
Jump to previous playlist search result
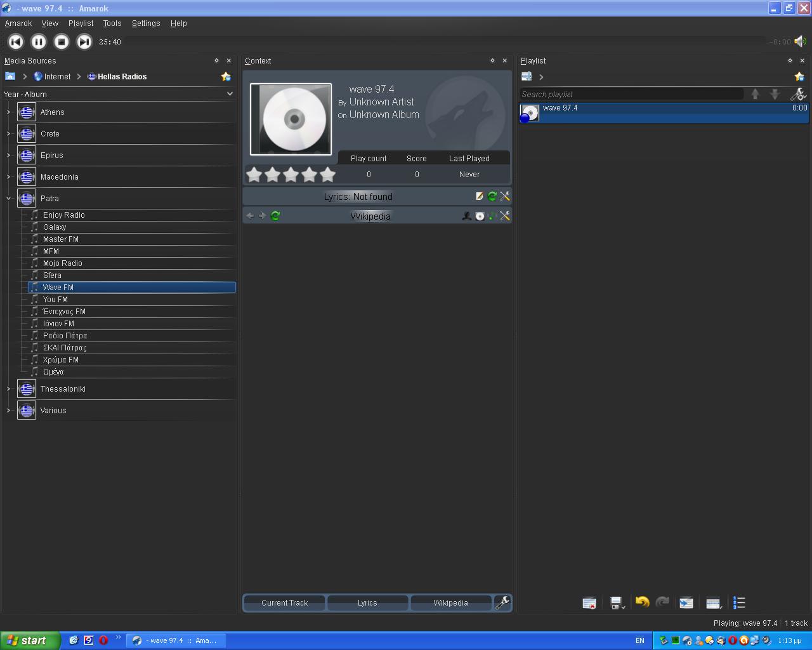coord(755,94)
